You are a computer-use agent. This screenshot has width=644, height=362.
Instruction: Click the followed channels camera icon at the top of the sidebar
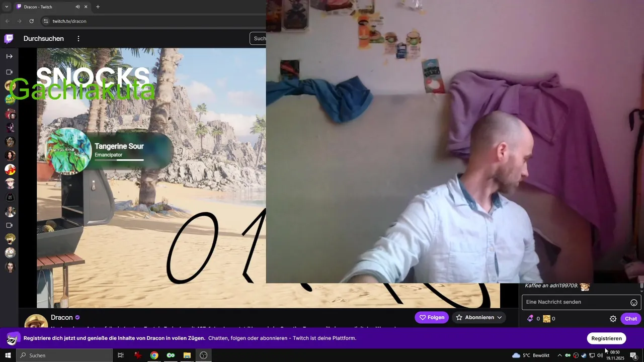point(9,72)
